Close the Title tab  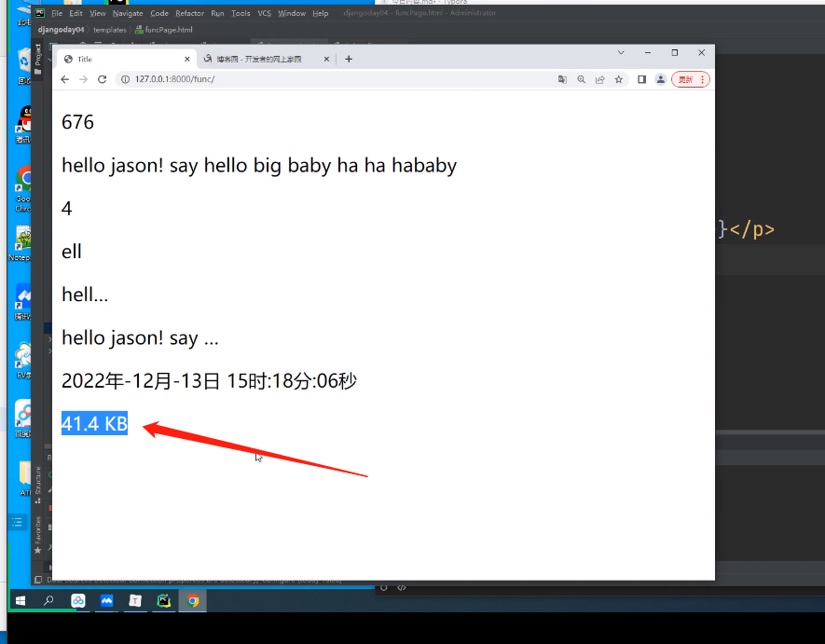(186, 59)
